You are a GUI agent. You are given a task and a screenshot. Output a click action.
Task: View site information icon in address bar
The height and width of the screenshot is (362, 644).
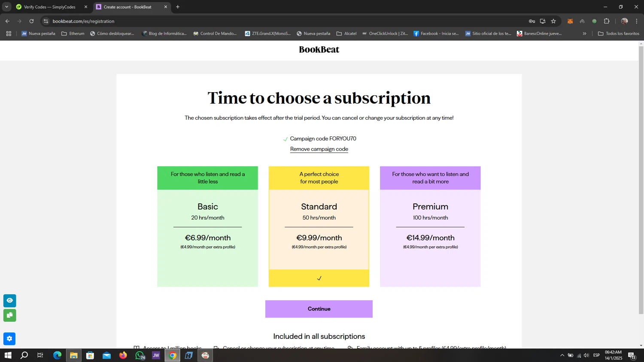point(46,21)
